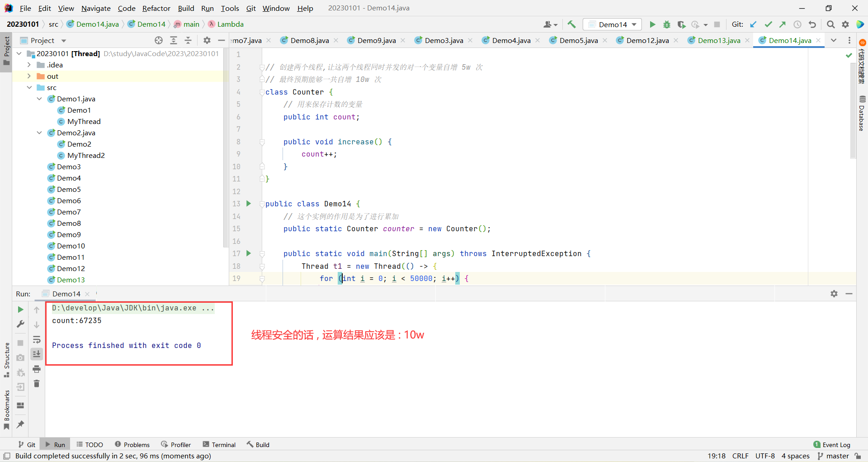Toggle soft-wrap in Run console
The image size is (868, 462).
pyautogui.click(x=37, y=339)
